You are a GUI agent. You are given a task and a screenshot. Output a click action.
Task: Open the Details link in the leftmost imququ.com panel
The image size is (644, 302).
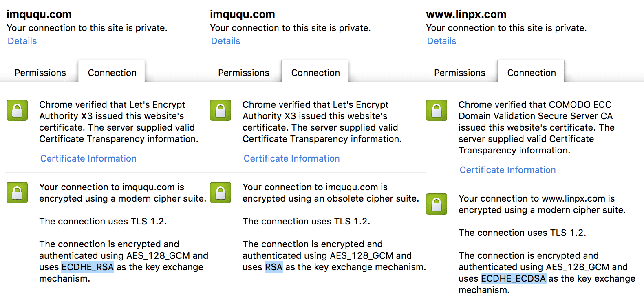pos(22,41)
